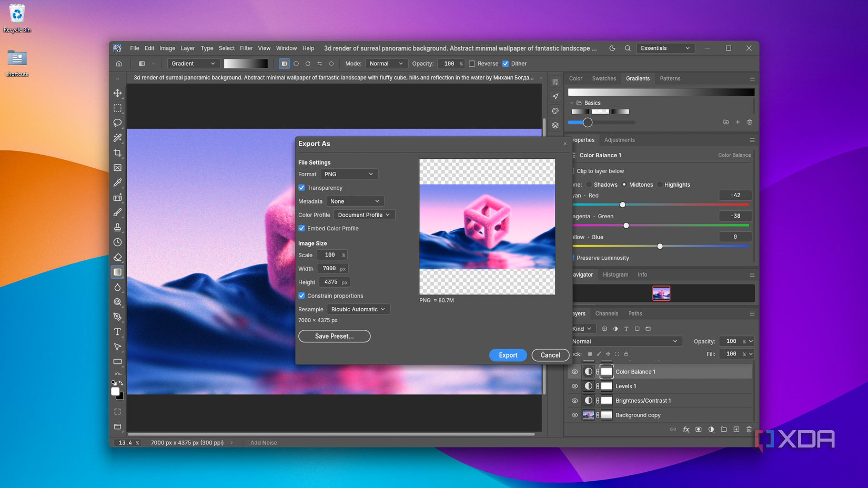Open the Filter menu

pos(246,48)
